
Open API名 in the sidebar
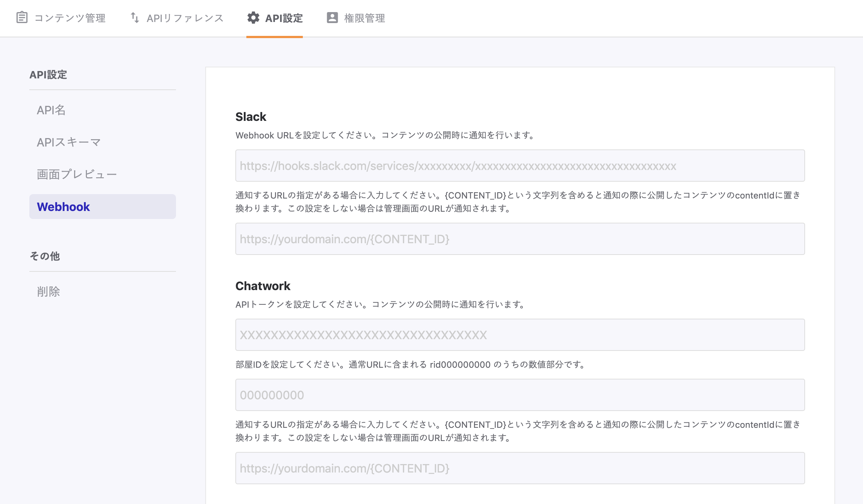[x=51, y=110]
